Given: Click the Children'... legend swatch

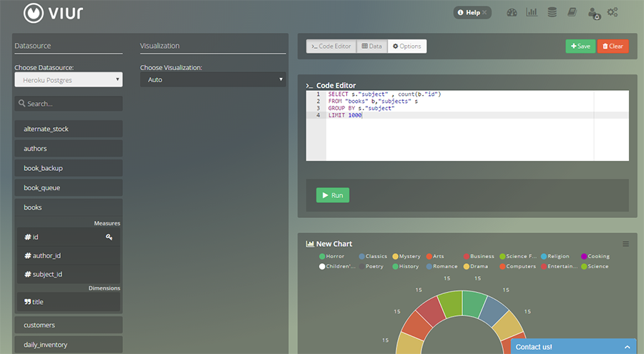Looking at the screenshot, I should [322, 267].
